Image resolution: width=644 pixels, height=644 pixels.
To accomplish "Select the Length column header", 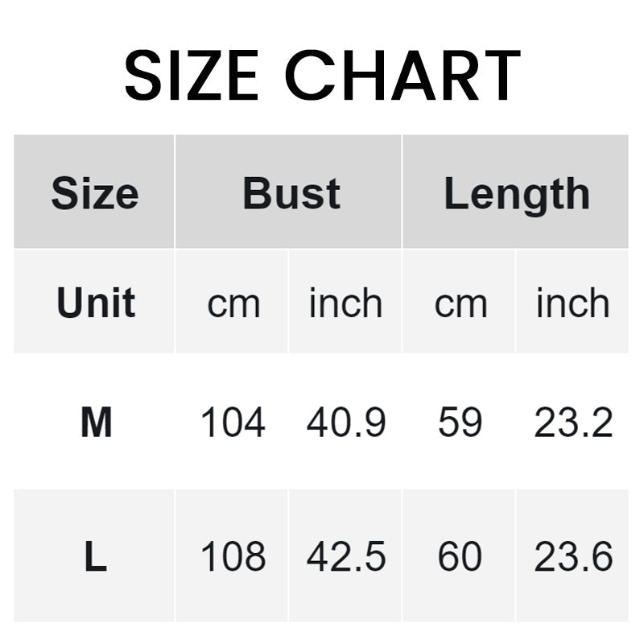I will click(517, 194).
